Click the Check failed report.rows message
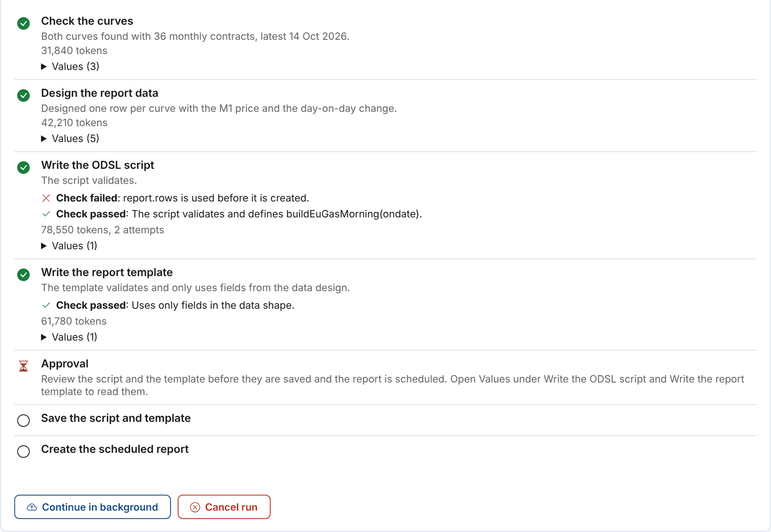Screen dimensions: 771x532 [x=183, y=198]
